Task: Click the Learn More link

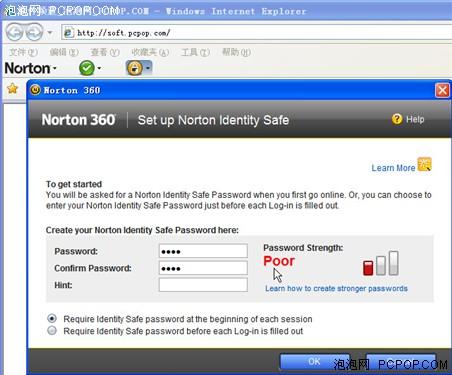Action: pos(393,168)
